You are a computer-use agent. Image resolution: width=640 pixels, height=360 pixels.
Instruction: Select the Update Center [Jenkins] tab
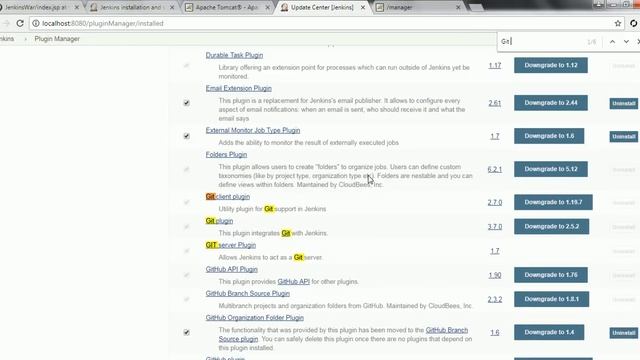click(x=322, y=7)
